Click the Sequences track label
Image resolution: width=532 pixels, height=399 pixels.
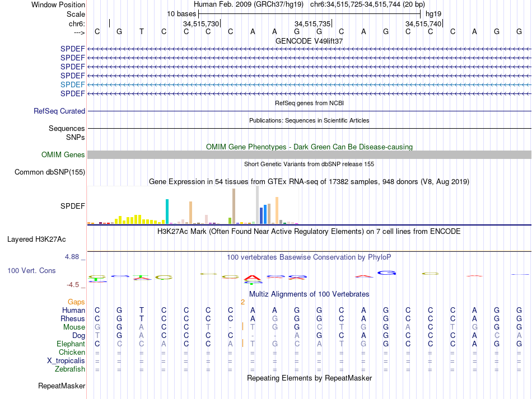coord(67,129)
